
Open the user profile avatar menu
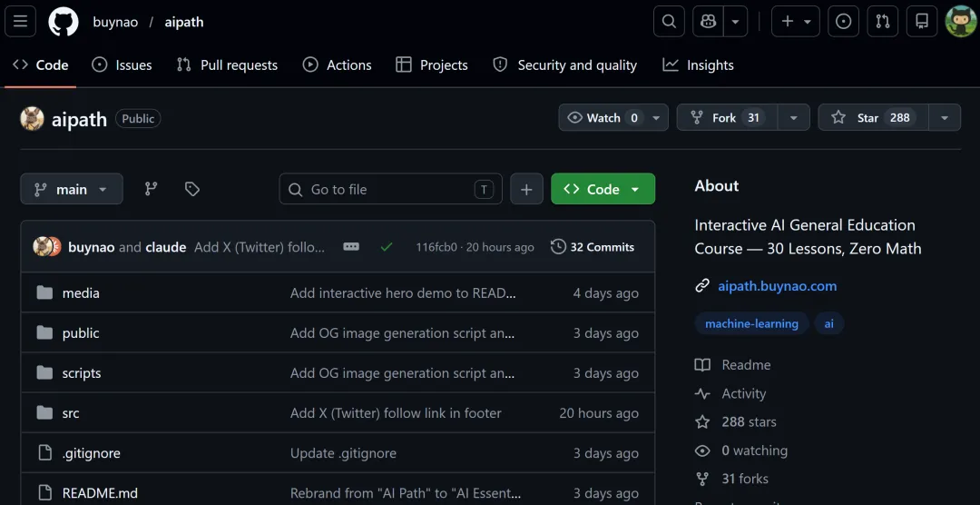click(961, 22)
